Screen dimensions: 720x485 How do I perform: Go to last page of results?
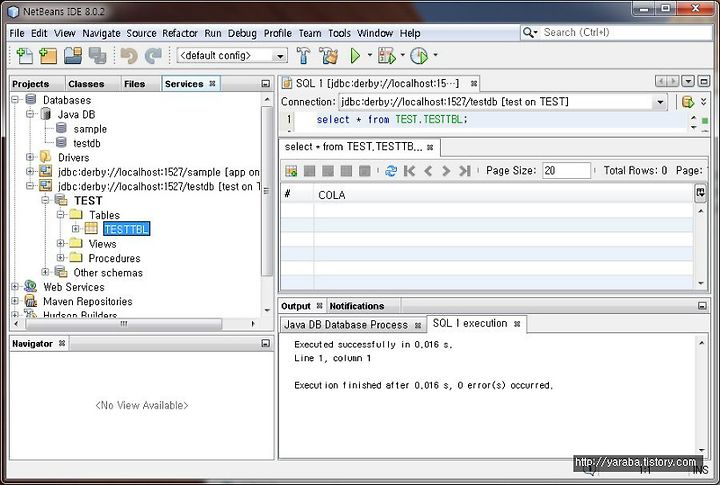pos(465,171)
